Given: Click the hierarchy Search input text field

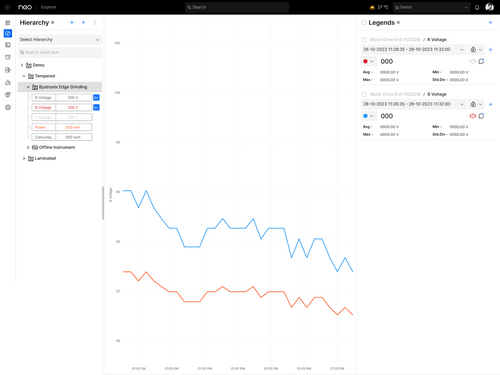Looking at the screenshot, I should [x=60, y=52].
